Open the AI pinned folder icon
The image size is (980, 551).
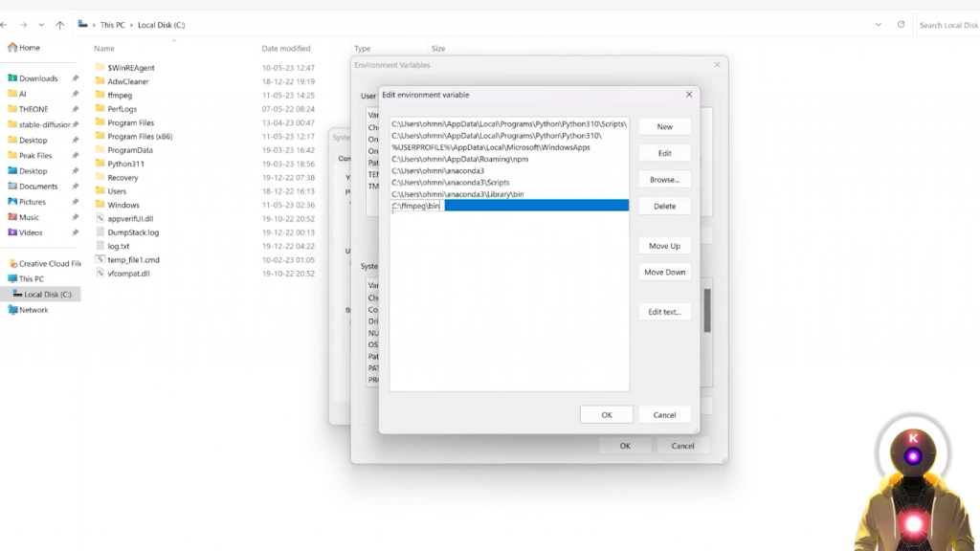[12, 94]
